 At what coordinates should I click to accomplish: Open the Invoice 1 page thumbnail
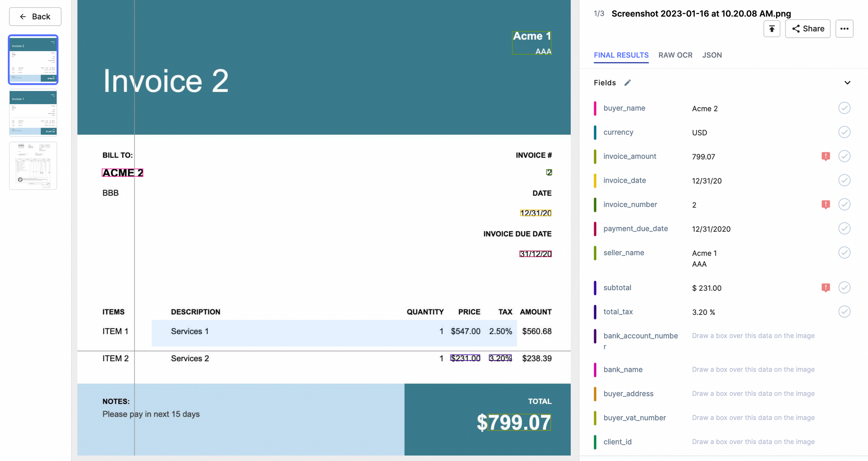point(33,113)
